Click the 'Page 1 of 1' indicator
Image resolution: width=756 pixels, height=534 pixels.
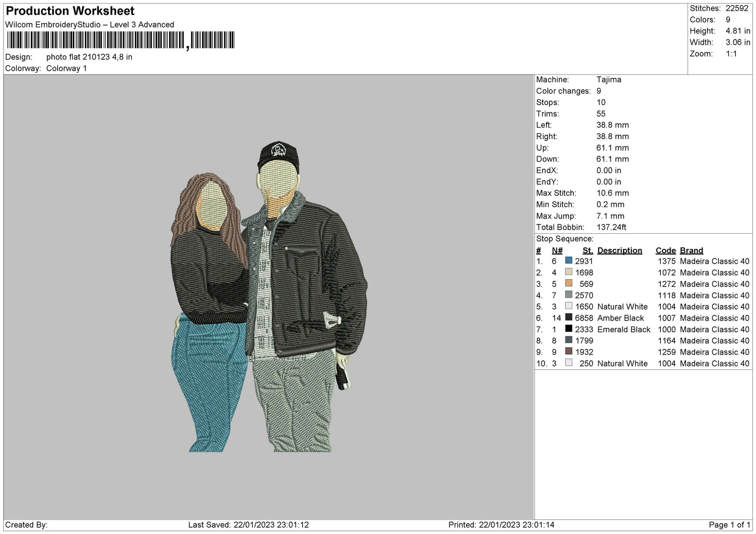pos(729,525)
